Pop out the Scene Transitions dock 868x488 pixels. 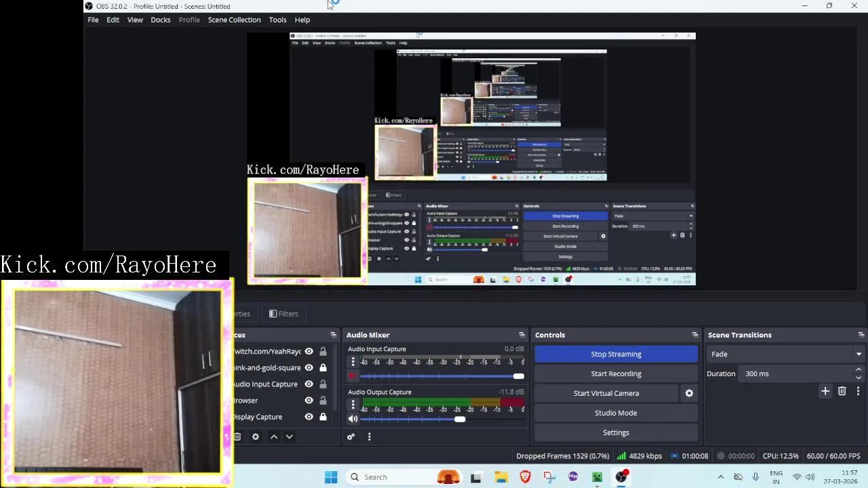click(861, 335)
